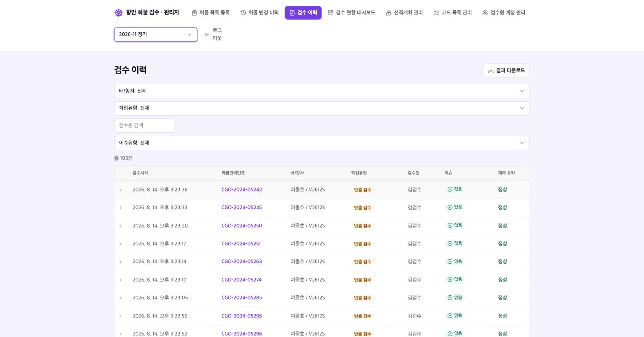Click the 배/항차 column header
The height and width of the screenshot is (337, 644).
[x=297, y=173]
